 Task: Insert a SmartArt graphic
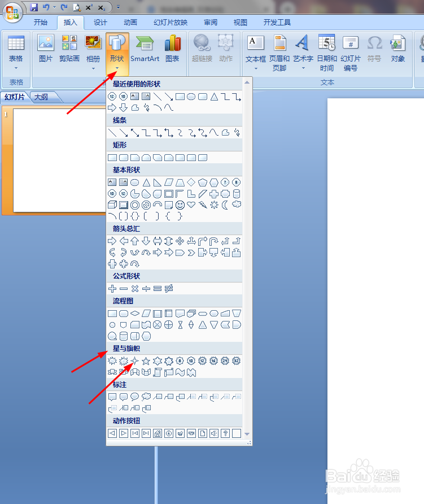click(145, 48)
